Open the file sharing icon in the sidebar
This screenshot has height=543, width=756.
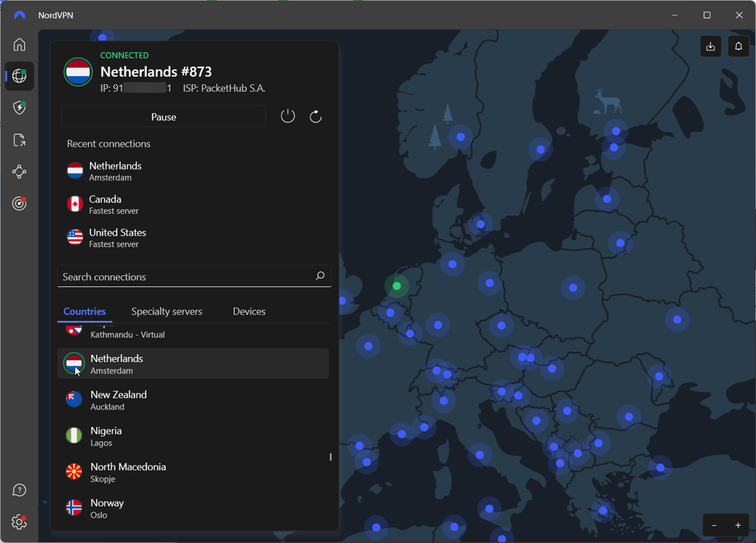[19, 139]
